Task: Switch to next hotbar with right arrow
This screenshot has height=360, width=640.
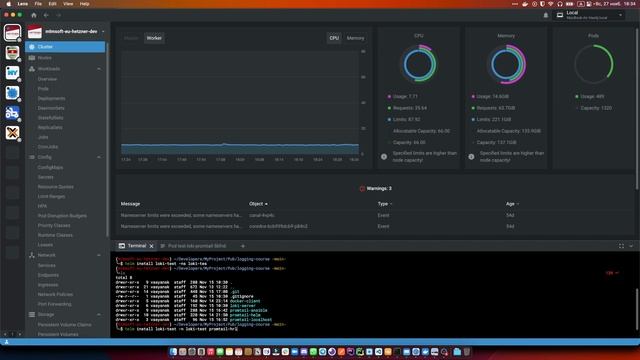Action: coord(20,334)
